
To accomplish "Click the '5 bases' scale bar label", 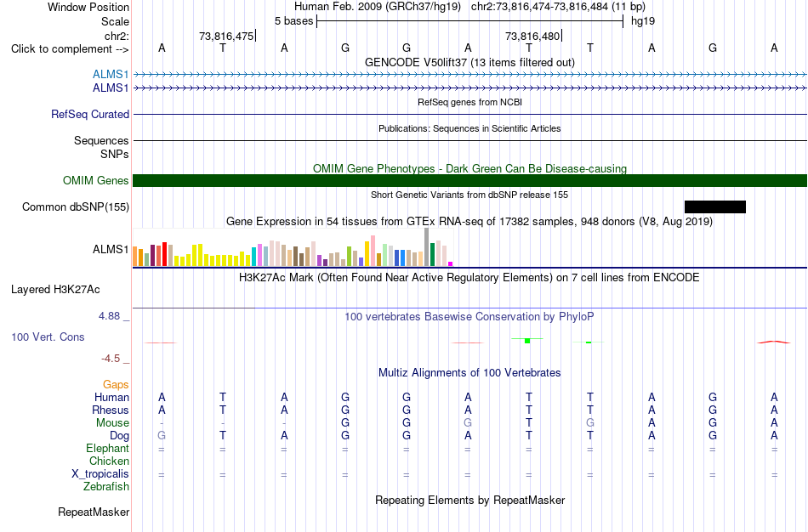I will 293,21.
